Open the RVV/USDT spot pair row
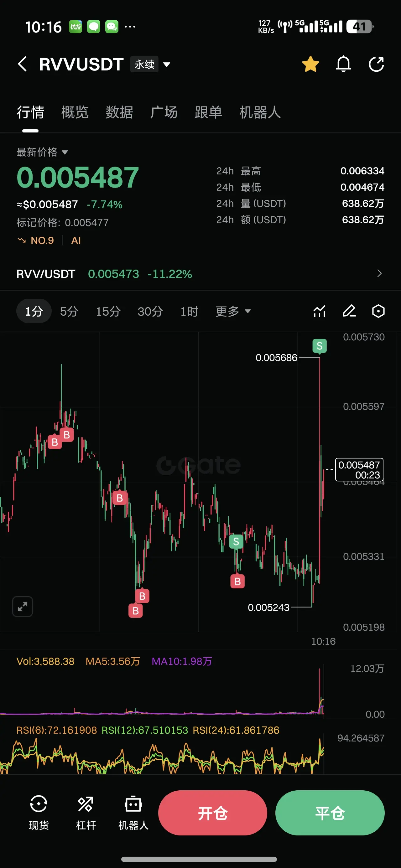Viewport: 401px width, 868px height. pos(200,274)
